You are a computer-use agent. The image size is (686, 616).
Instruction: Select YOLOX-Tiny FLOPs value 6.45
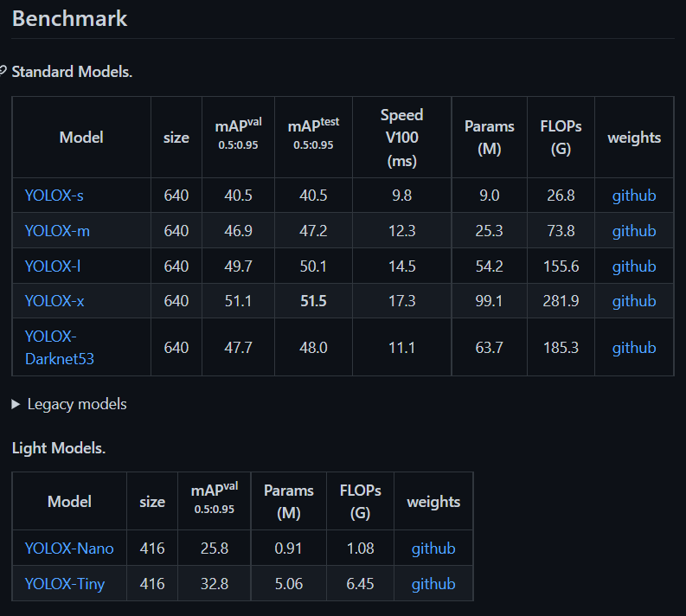pos(360,584)
